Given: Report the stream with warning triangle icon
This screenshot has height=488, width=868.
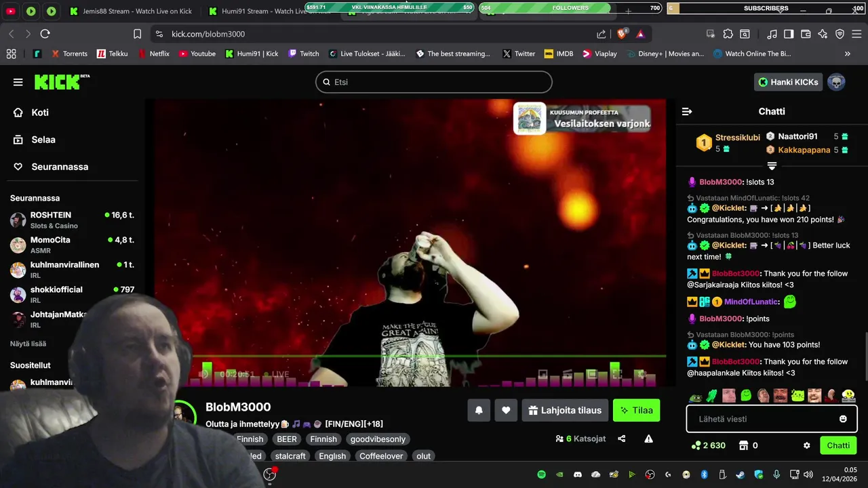Looking at the screenshot, I should 648,439.
